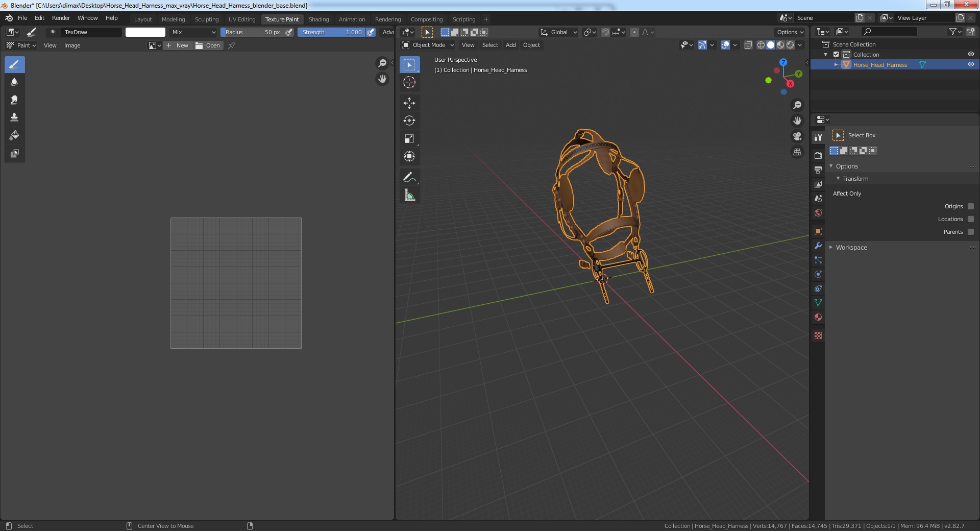Open the Object Constraints properties tab
980x531 pixels.
point(818,288)
